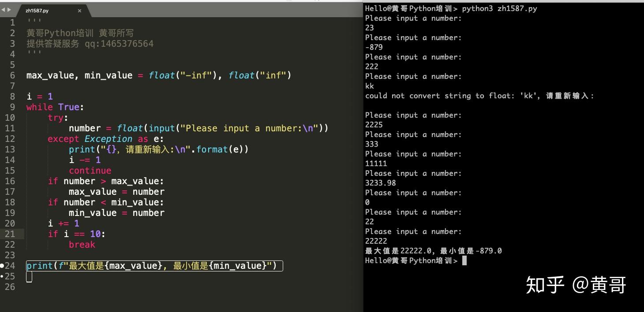Click line number 10 in the gutter
Image resolution: width=644 pixels, height=312 pixels.
10,118
